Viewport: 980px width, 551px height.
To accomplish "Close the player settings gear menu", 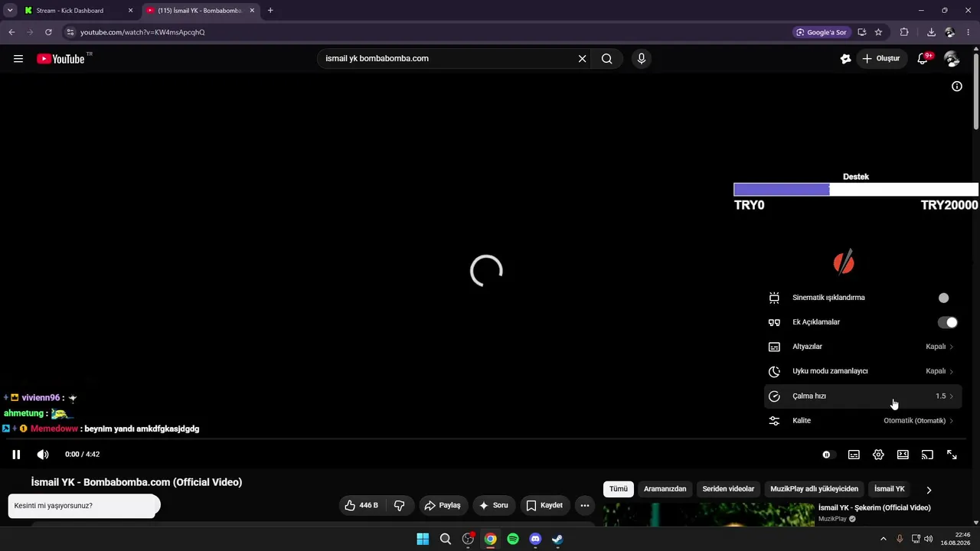I will (878, 455).
